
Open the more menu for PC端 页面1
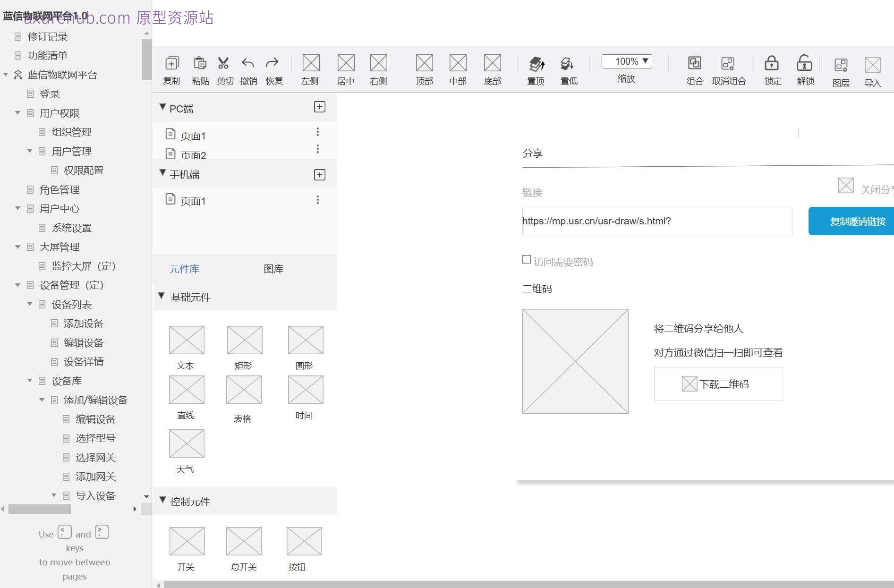tap(318, 131)
